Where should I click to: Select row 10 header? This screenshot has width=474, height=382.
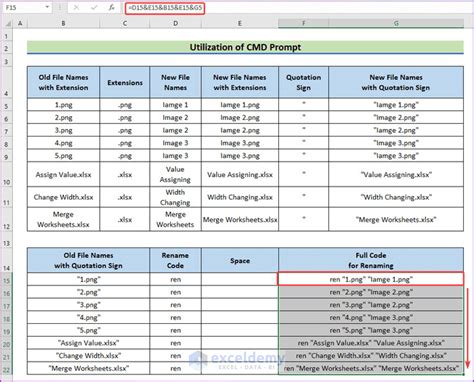(6, 175)
